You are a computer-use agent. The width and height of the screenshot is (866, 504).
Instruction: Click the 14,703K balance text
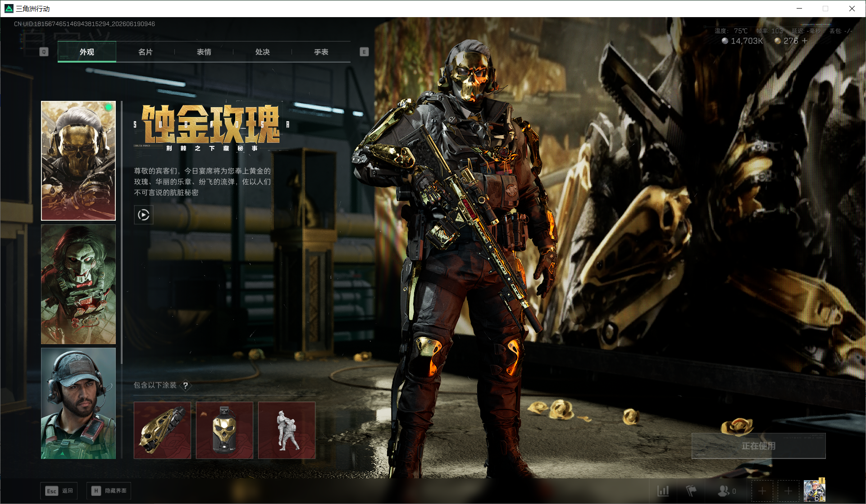[x=747, y=41]
